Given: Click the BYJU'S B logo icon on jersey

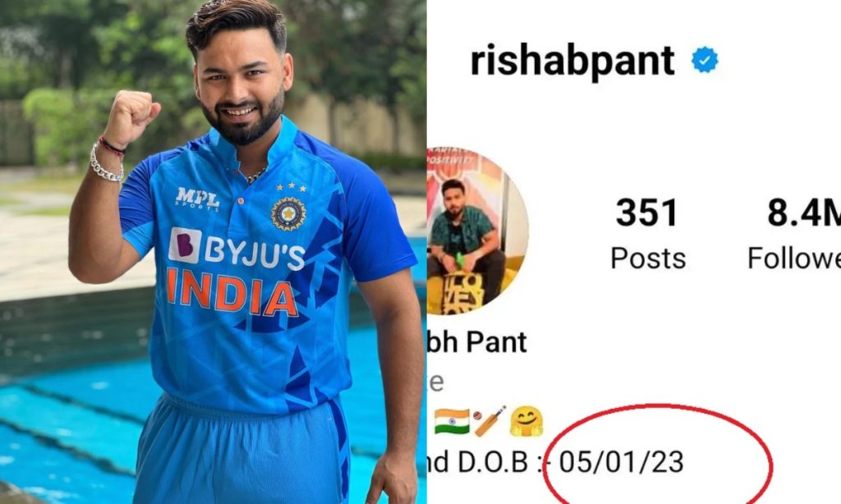Looking at the screenshot, I should 185,245.
